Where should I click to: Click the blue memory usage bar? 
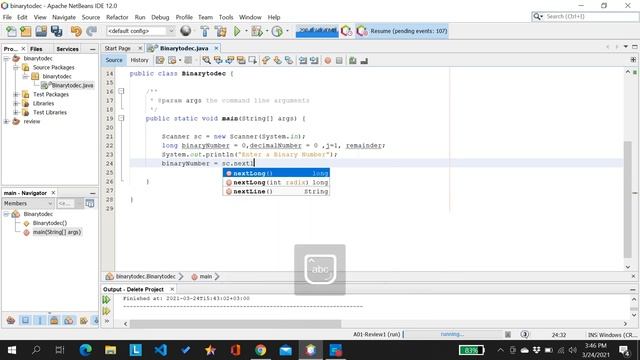[317, 31]
